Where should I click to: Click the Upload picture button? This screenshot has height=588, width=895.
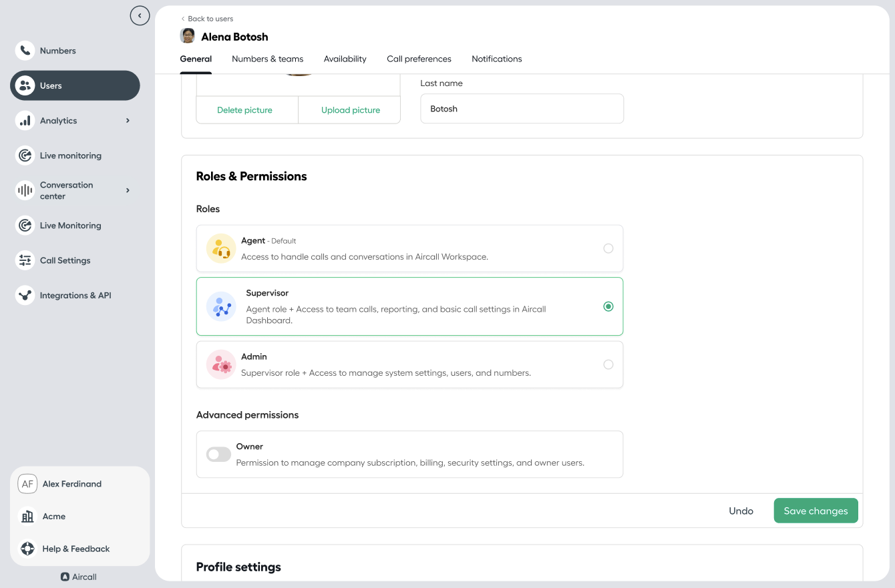(350, 110)
